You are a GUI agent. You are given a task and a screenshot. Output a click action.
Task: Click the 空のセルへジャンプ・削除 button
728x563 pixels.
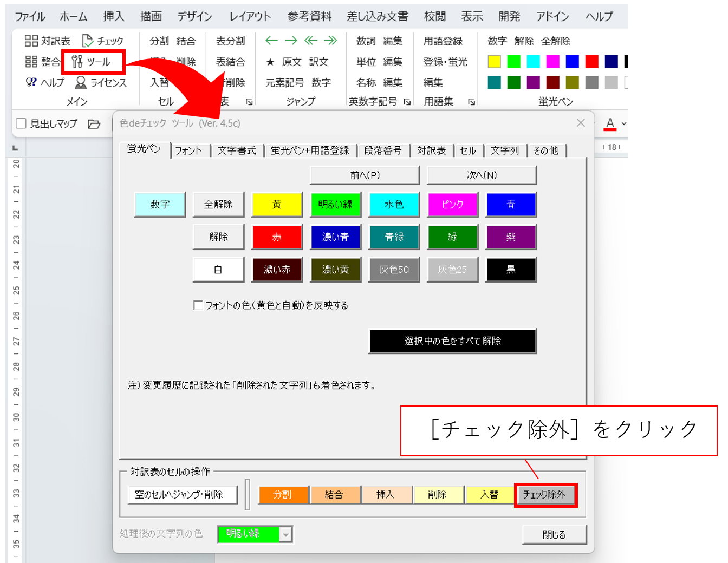tap(183, 494)
